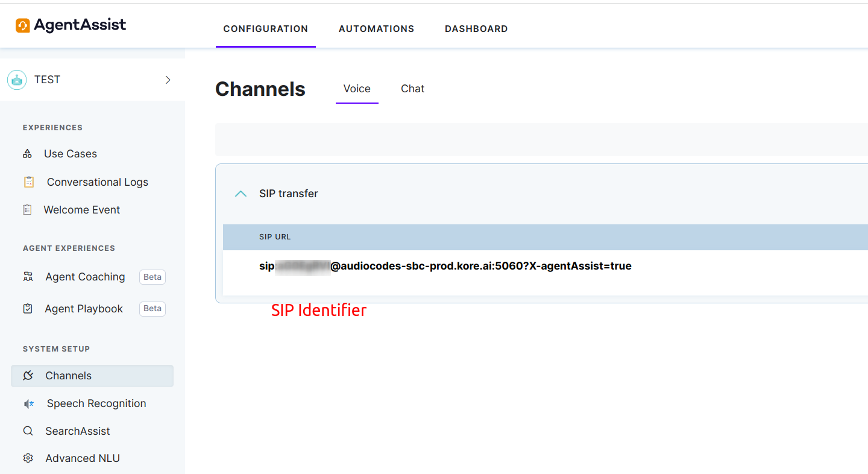The width and height of the screenshot is (868, 474).
Task: Open the Dashboard top tab
Action: (476, 29)
